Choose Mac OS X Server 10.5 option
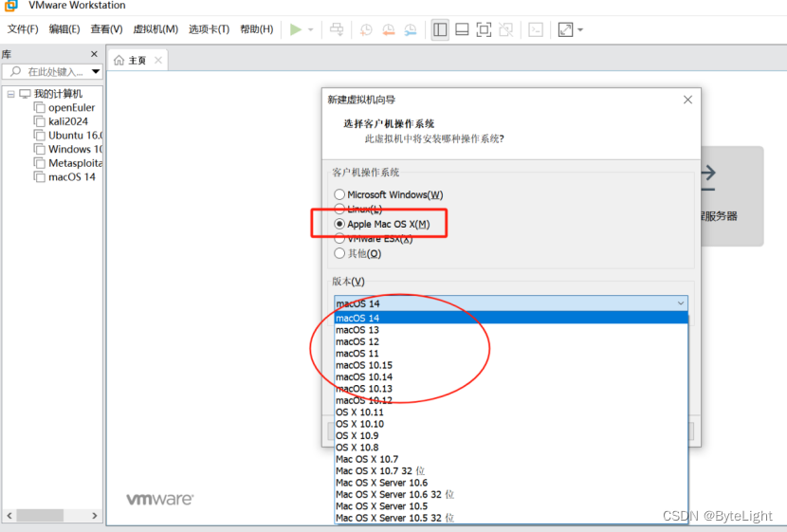 (511, 505)
